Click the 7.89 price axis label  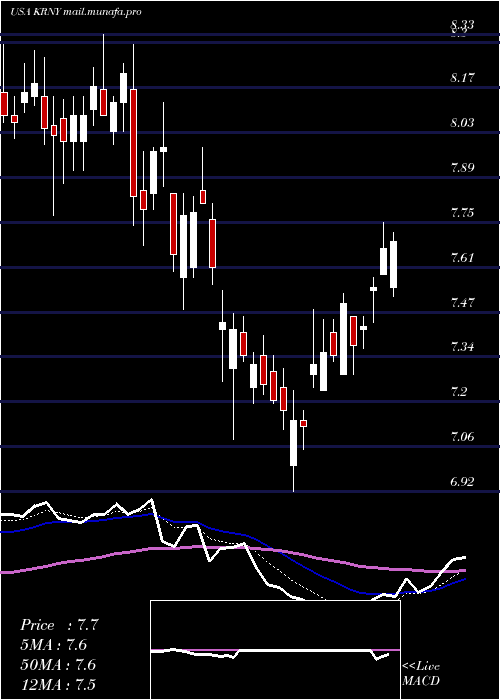click(462, 168)
